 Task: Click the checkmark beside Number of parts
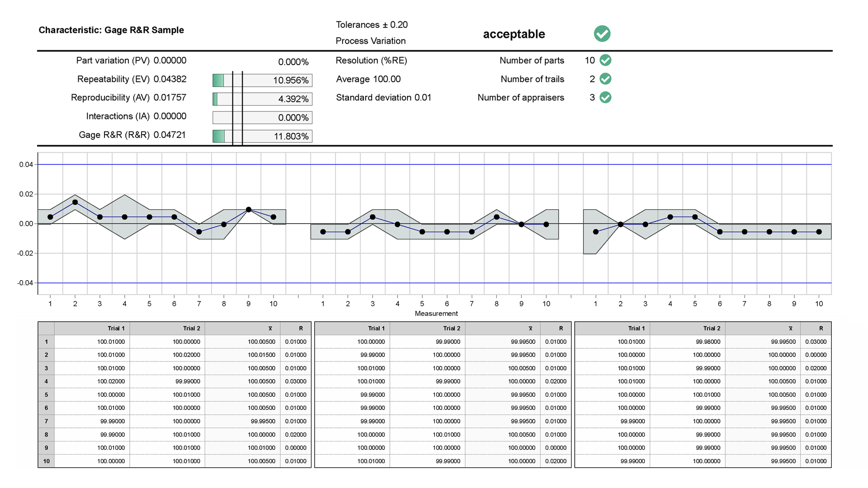(605, 61)
